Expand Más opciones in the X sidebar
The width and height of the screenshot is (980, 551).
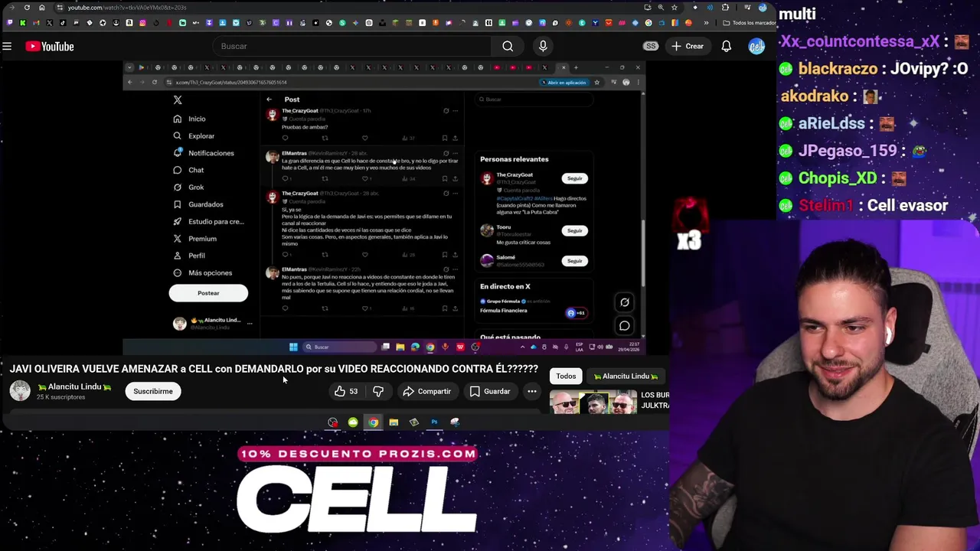tap(203, 273)
